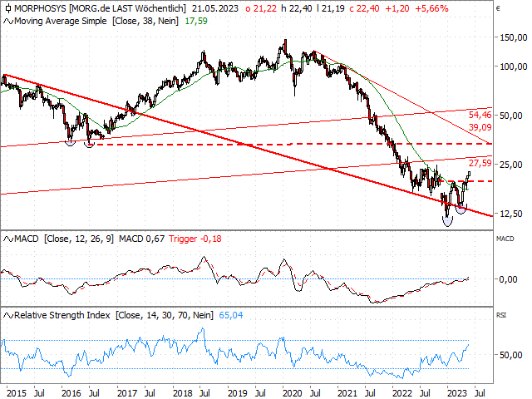Viewport: 532px width, 399px height.
Task: Click the wave icon beside Relative Strength Index
Action: (x=8, y=316)
